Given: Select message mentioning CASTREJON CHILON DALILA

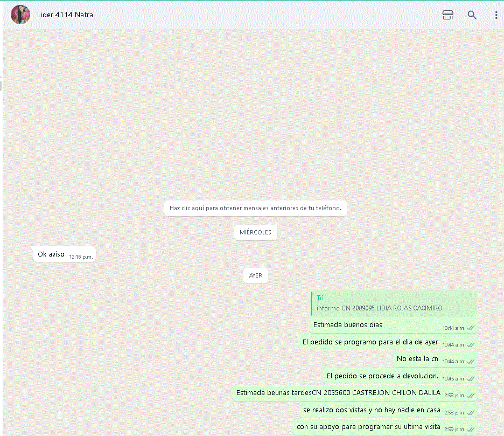Looking at the screenshot, I should pos(338,393).
